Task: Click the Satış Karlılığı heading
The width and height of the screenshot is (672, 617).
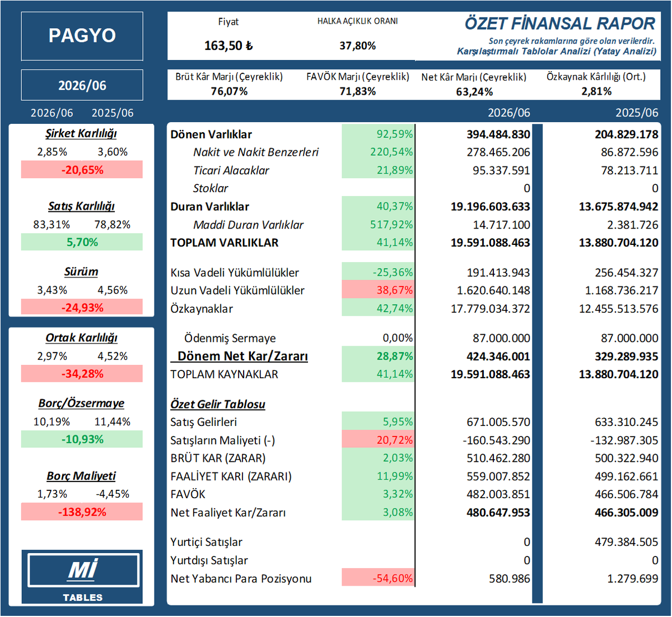Action: pyautogui.click(x=81, y=206)
